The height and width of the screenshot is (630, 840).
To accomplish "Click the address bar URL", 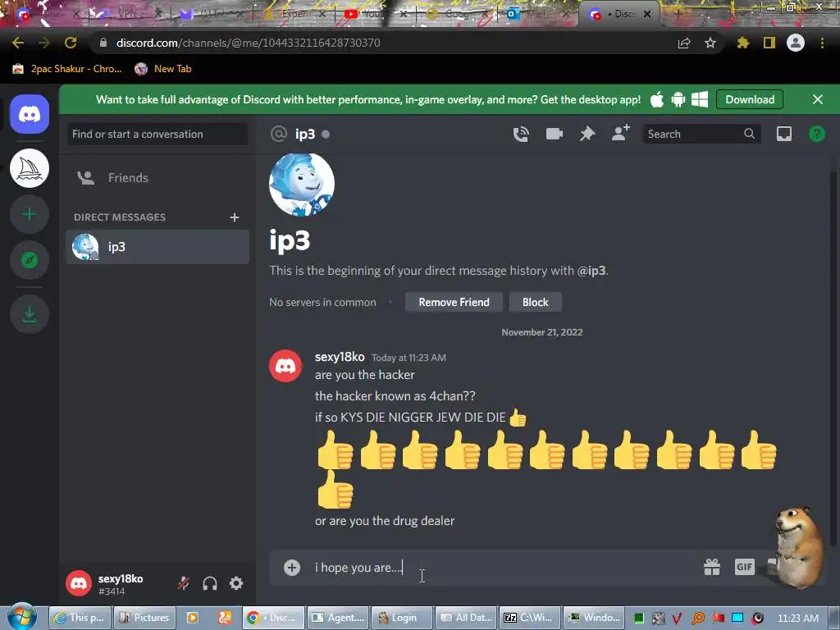I will coord(248,43).
